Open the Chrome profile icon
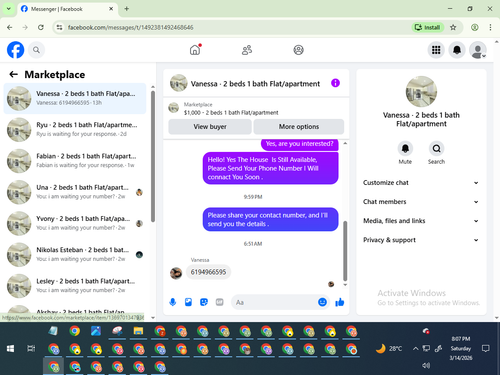The width and height of the screenshot is (500, 375). tap(475, 27)
